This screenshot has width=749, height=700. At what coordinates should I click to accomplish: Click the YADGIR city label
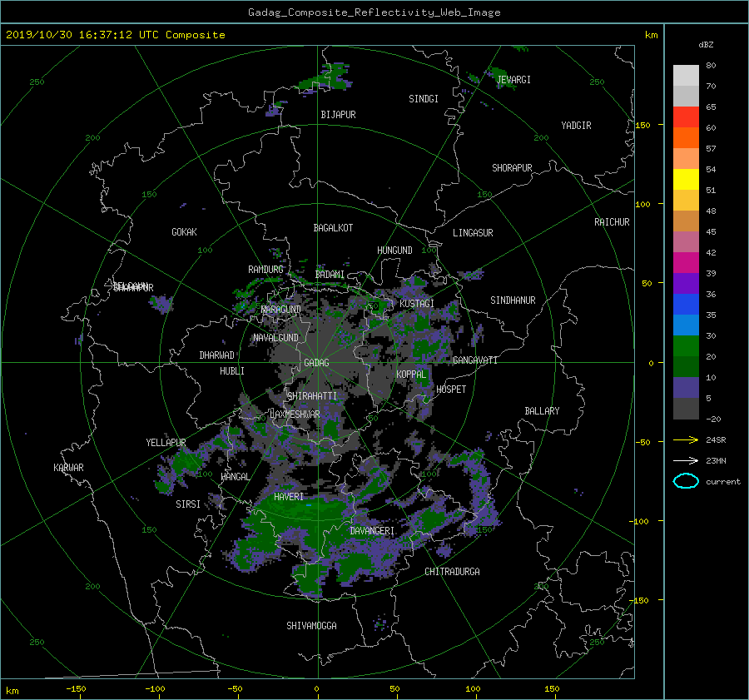pyautogui.click(x=576, y=126)
